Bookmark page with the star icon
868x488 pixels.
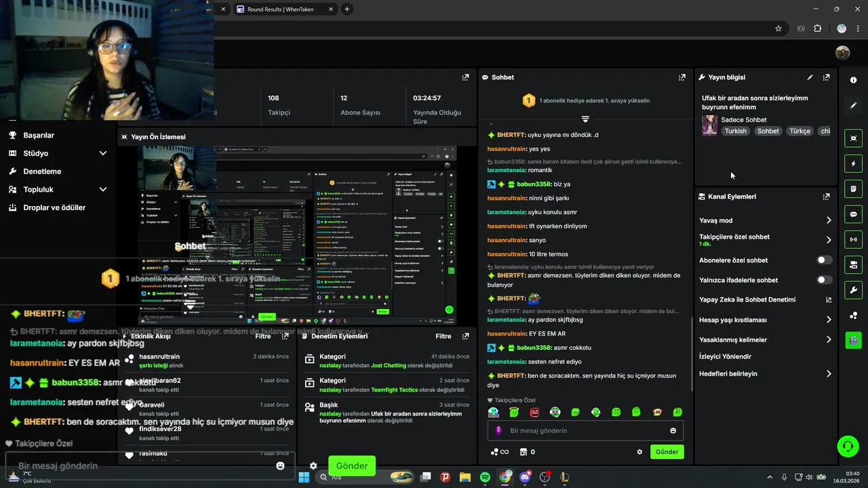(778, 28)
